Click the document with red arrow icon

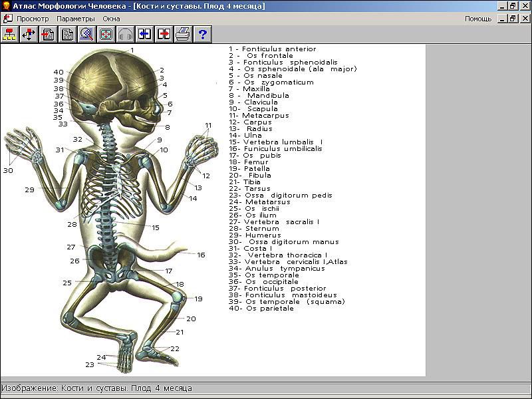click(48, 34)
